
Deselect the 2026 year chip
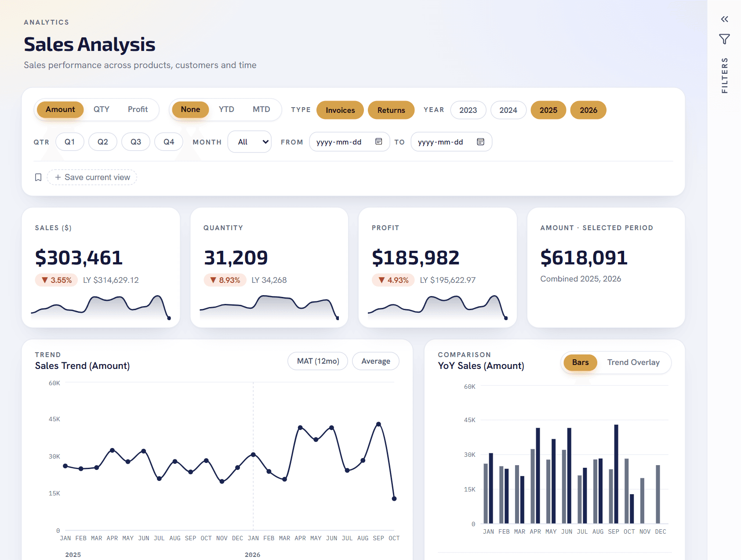588,110
